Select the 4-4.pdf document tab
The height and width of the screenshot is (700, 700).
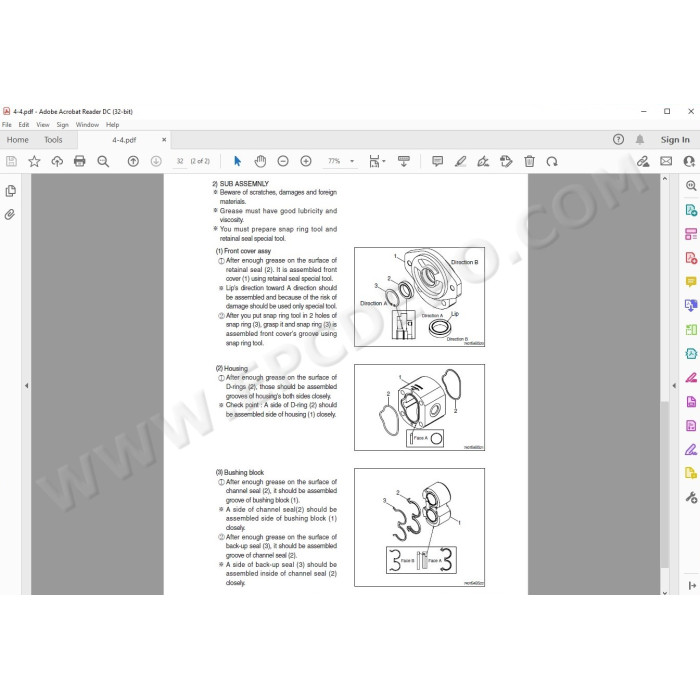click(124, 140)
